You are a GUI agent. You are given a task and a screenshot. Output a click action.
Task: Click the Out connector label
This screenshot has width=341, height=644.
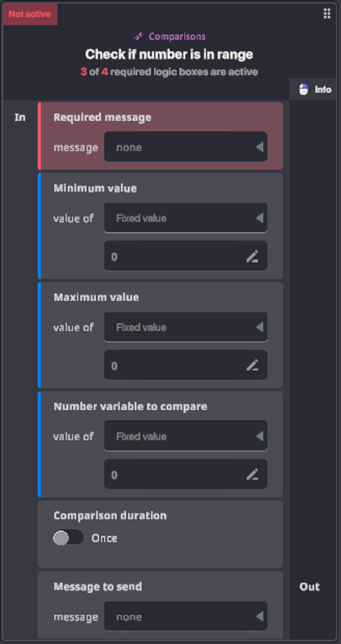tap(309, 587)
